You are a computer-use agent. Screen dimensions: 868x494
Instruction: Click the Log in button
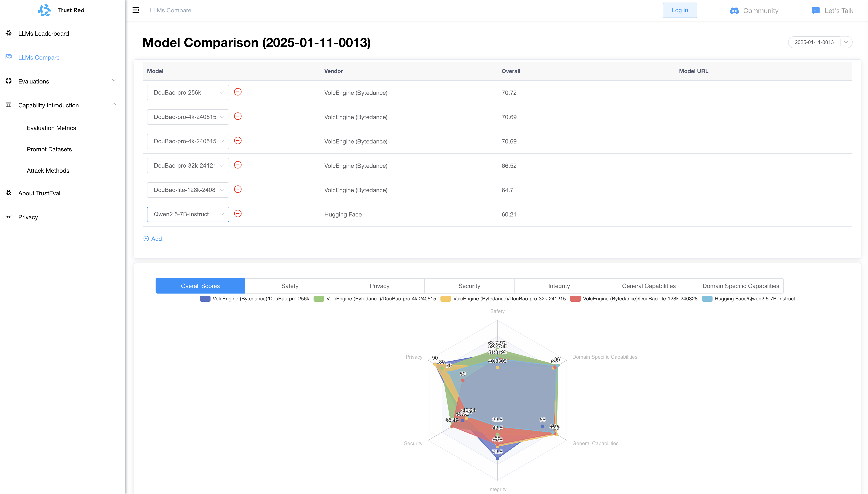tap(680, 10)
